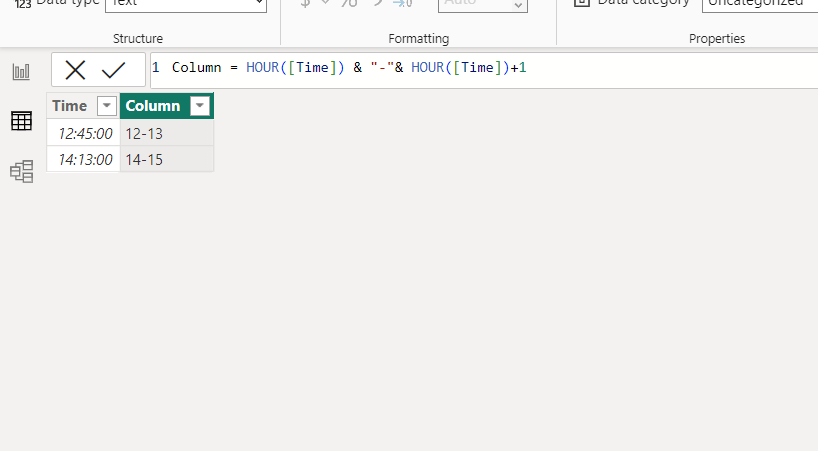Select the 14:13:00 cell

83,160
